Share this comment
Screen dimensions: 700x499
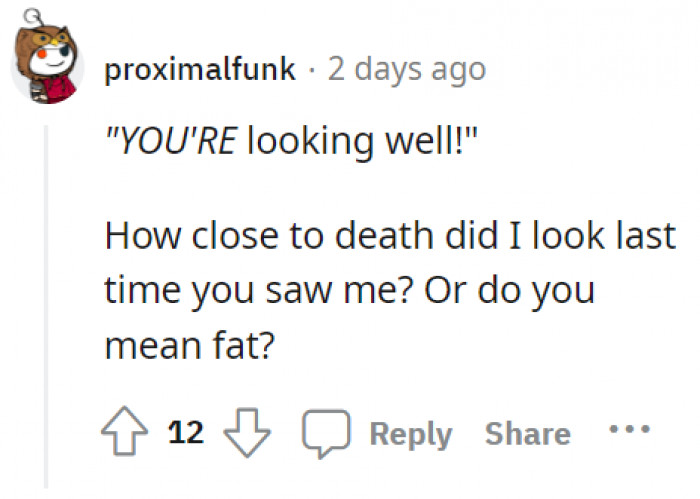pyautogui.click(x=527, y=434)
